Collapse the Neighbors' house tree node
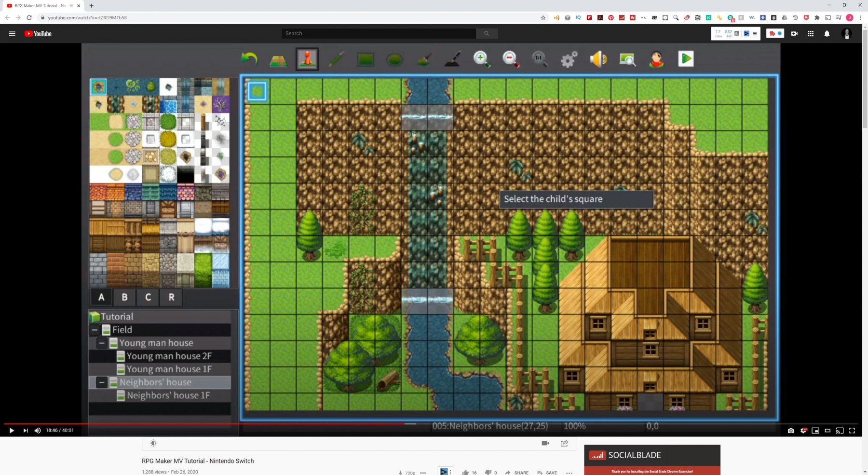The width and height of the screenshot is (868, 475). coord(102,382)
